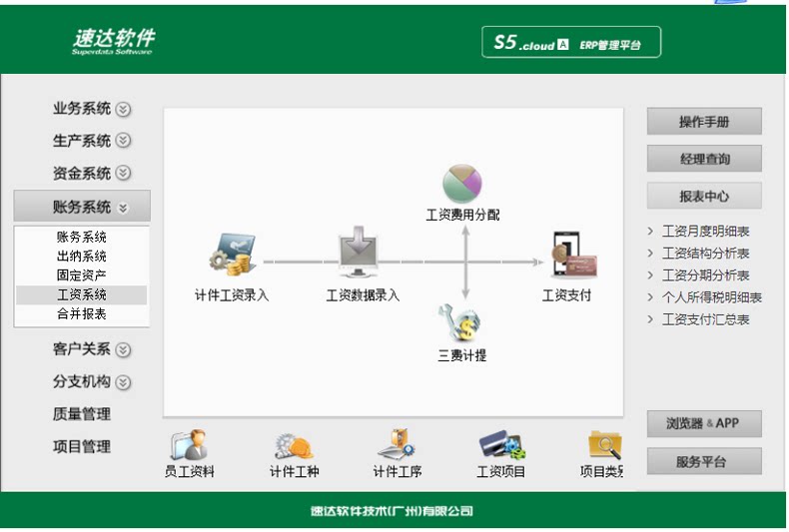This screenshot has width=789, height=532.
Task: Expand the 业务系统 chevron
Action: [123, 109]
